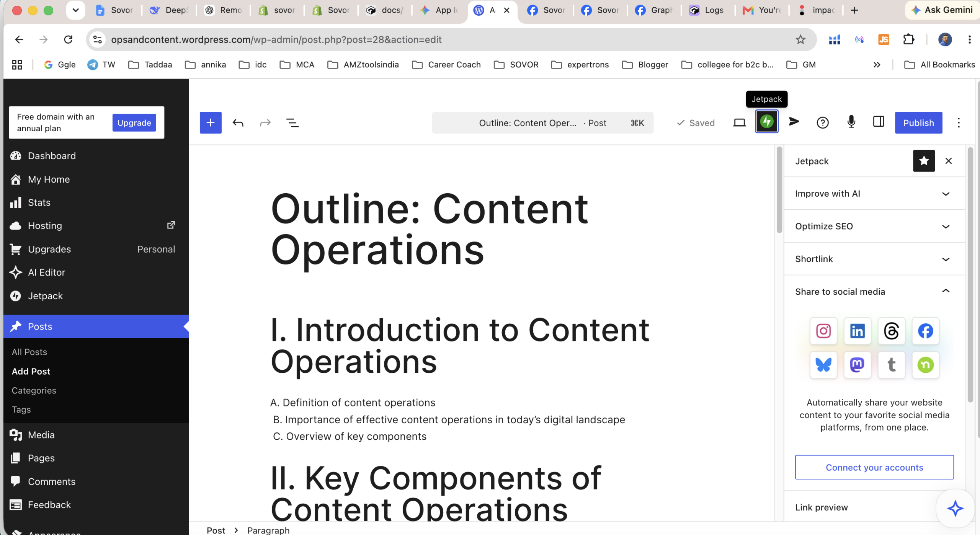Open the document overview list
The image size is (980, 535).
292,122
